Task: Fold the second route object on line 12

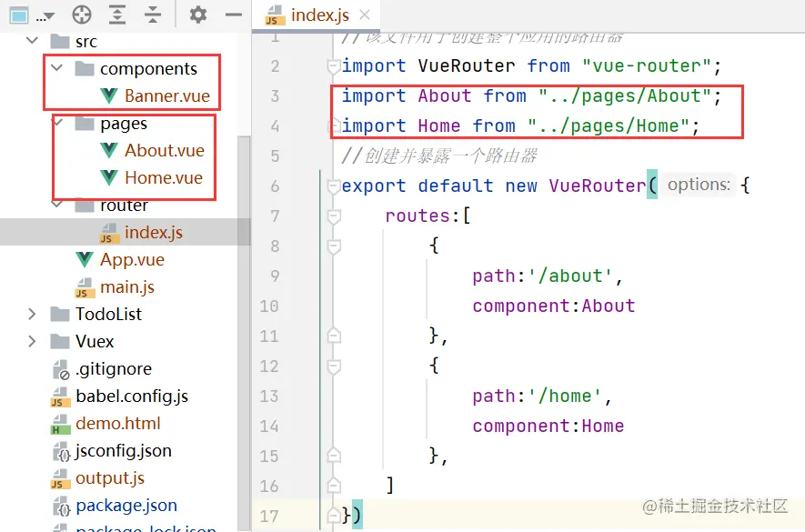Action: pyautogui.click(x=334, y=366)
